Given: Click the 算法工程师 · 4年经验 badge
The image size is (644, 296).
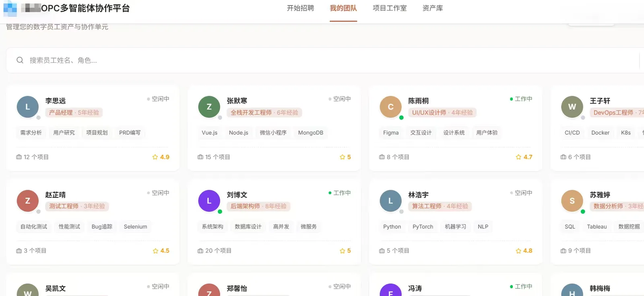Looking at the screenshot, I should [x=440, y=206].
